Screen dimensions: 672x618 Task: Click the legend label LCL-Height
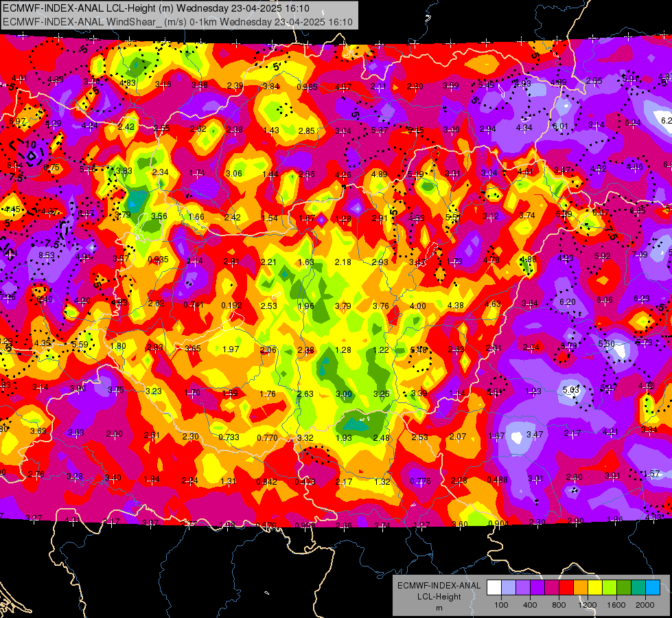tap(439, 597)
